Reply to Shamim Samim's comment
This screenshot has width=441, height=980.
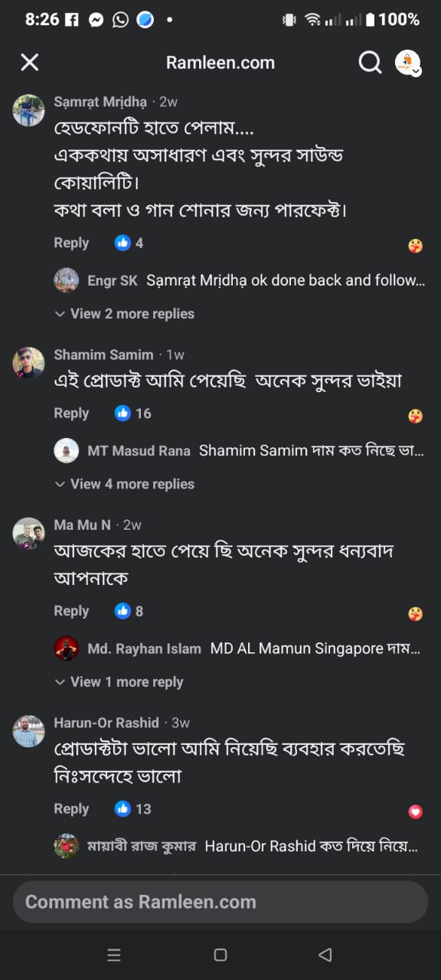click(70, 413)
